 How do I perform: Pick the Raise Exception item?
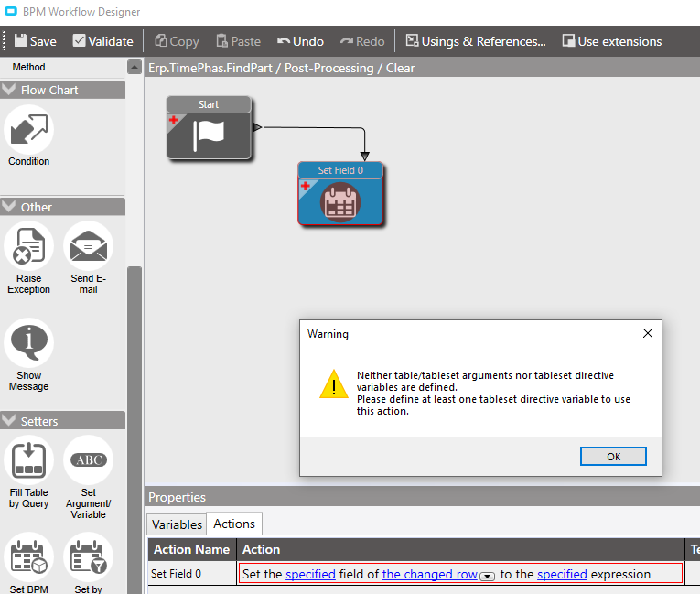[29, 246]
